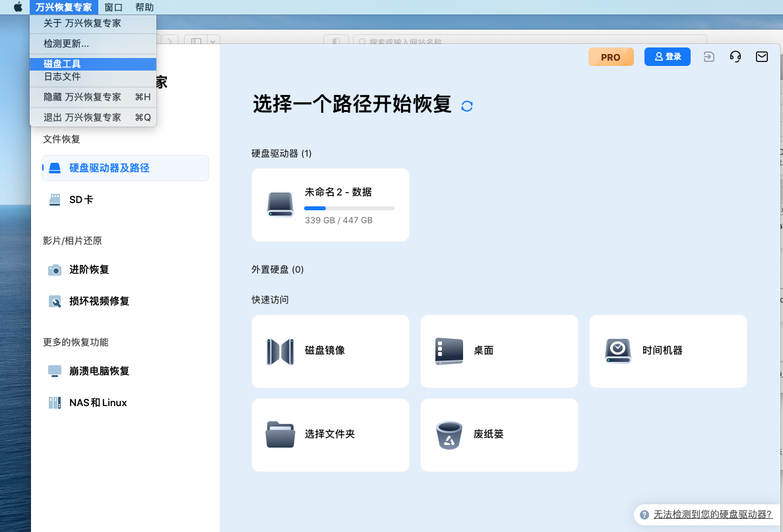This screenshot has height=532, width=783.
Task: Click the background browser forward arrow
Action: (x=170, y=40)
